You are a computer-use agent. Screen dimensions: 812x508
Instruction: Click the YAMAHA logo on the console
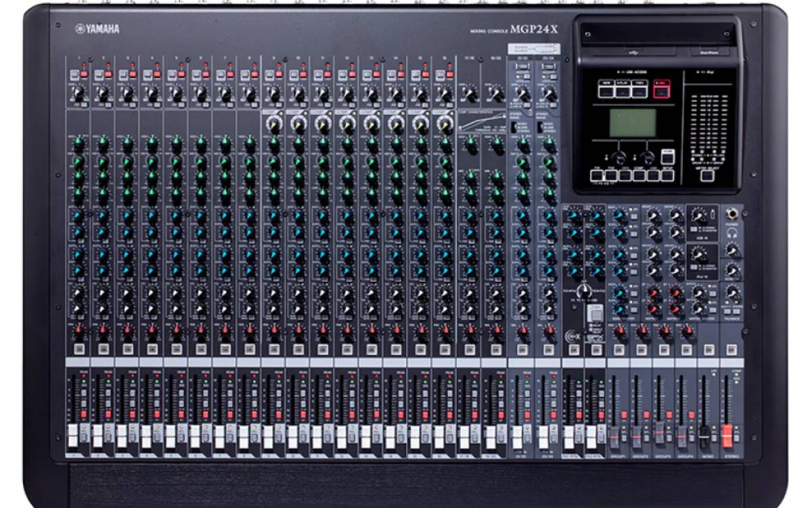97,28
